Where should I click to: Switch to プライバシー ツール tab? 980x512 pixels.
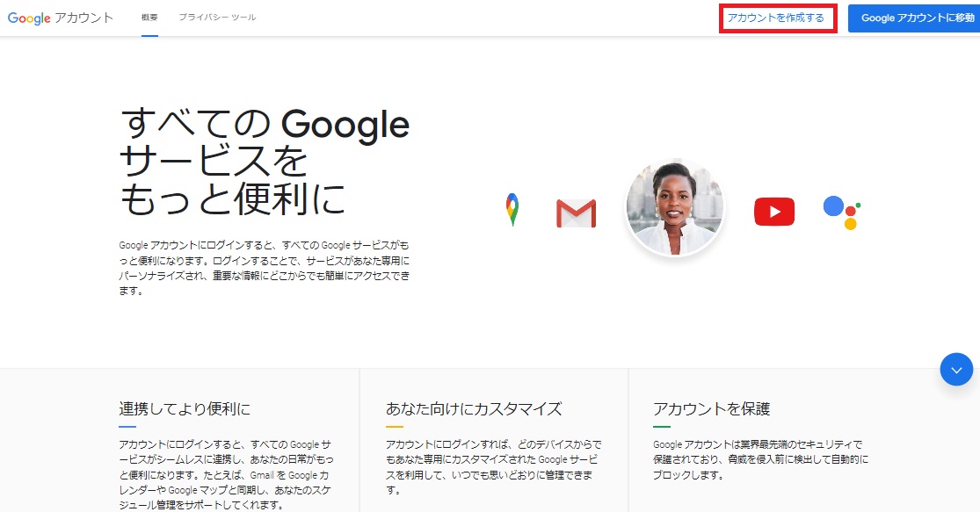(x=217, y=18)
